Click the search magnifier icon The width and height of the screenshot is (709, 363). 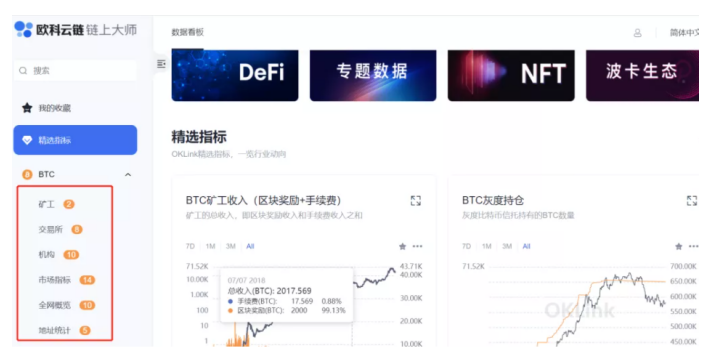(x=23, y=71)
